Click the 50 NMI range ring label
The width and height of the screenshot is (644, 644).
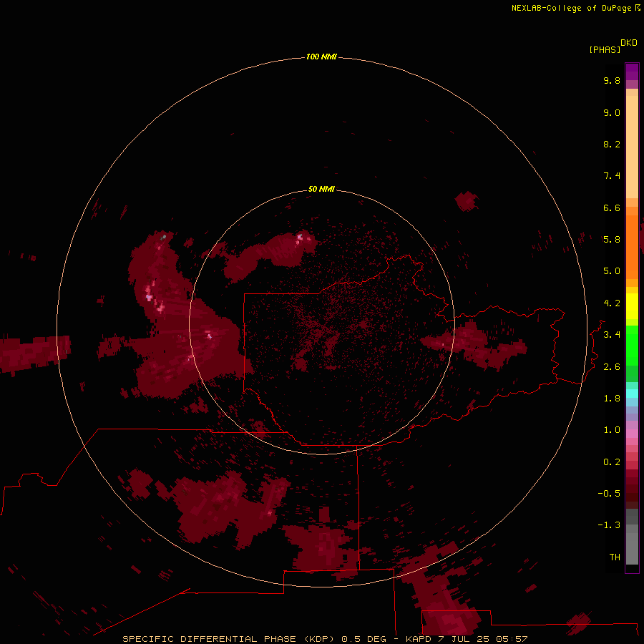point(321,189)
